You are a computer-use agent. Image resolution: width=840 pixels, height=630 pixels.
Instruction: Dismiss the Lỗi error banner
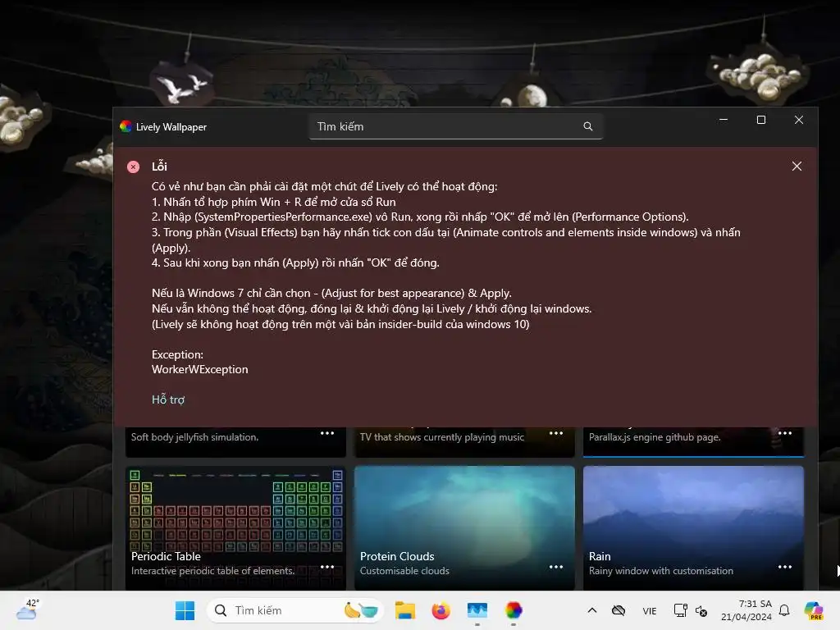click(797, 166)
